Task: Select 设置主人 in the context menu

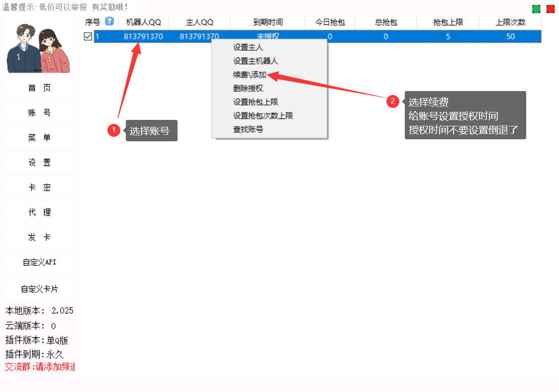Action: click(x=248, y=48)
